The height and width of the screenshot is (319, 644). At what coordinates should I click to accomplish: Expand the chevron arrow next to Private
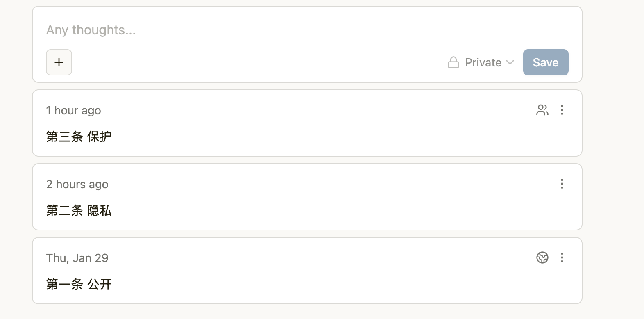[510, 62]
